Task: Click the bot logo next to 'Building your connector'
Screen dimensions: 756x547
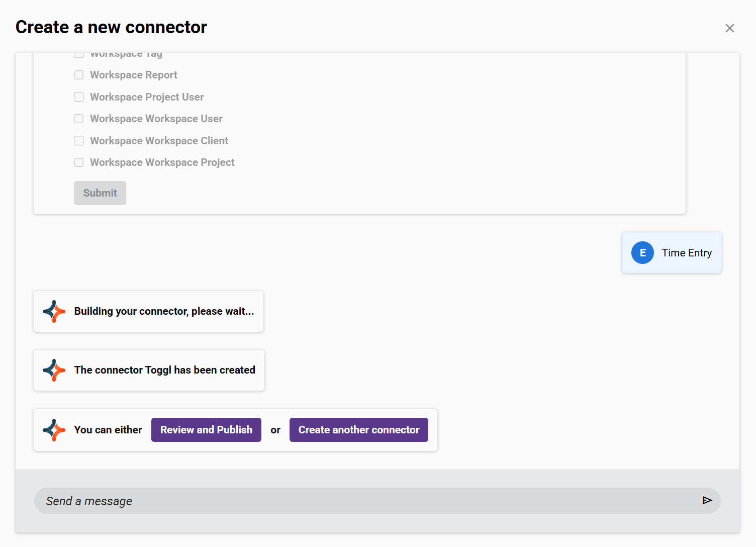Action: pyautogui.click(x=54, y=311)
